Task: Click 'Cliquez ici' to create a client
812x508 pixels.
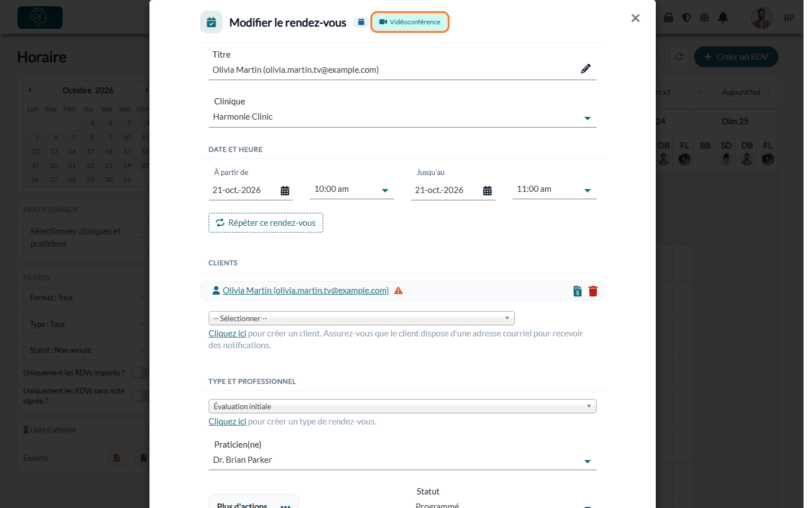Action: pyautogui.click(x=227, y=334)
